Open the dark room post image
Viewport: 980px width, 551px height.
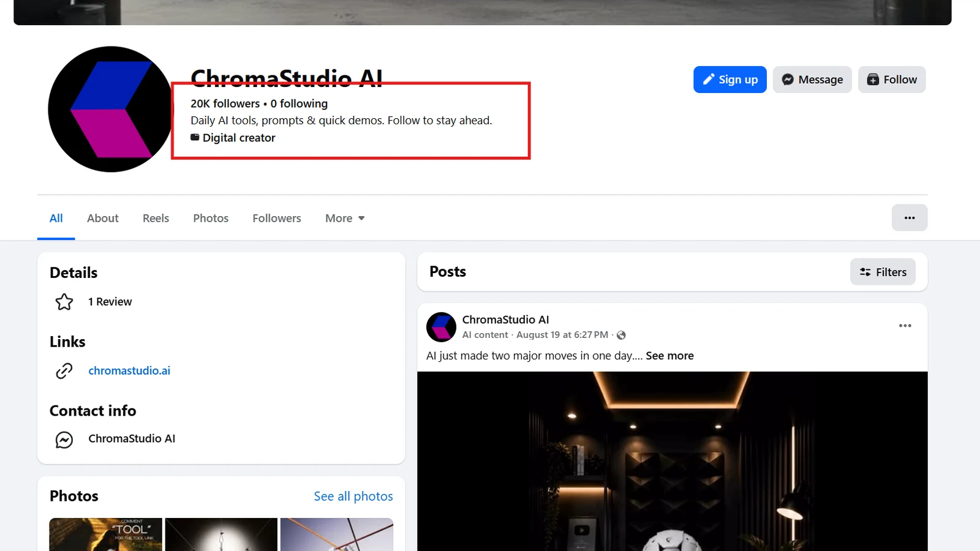[x=673, y=461]
